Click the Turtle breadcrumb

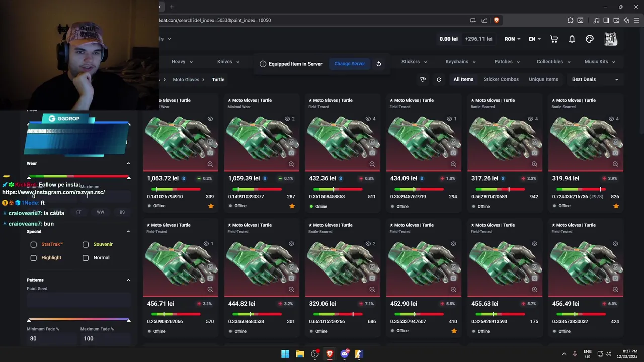218,80
